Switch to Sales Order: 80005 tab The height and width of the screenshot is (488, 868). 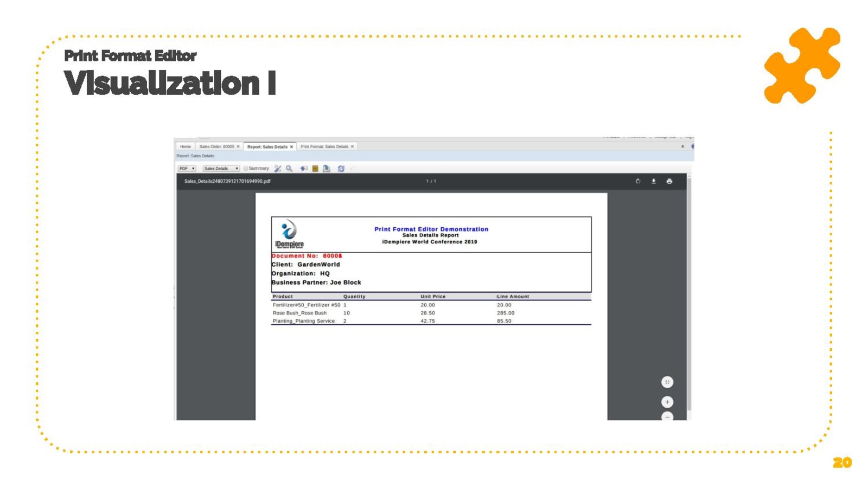coord(216,146)
